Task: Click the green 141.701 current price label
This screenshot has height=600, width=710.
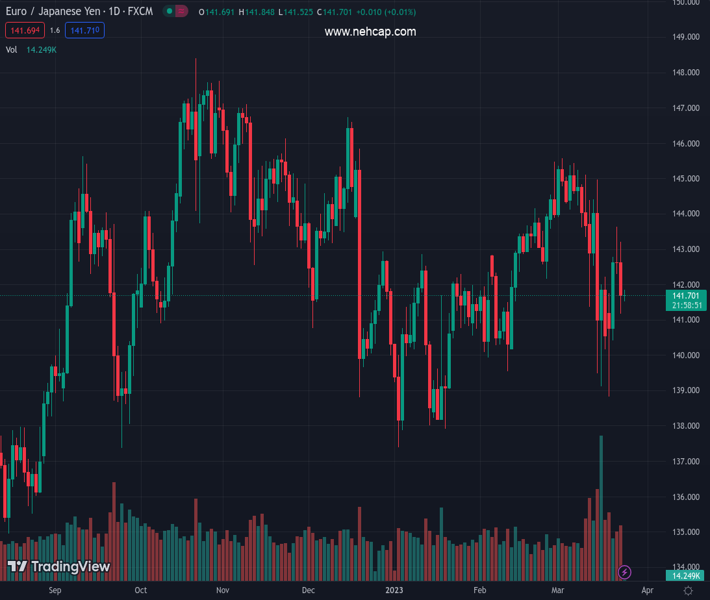Action: (x=685, y=295)
